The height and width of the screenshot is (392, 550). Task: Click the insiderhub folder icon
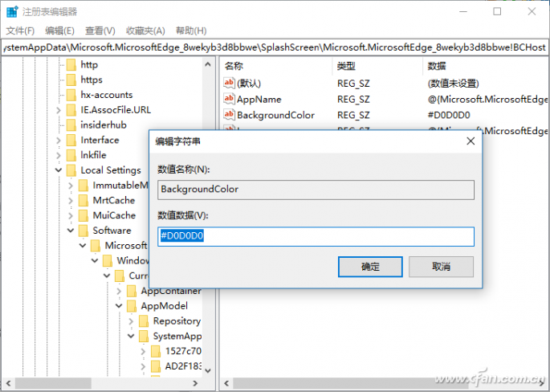[71, 125]
